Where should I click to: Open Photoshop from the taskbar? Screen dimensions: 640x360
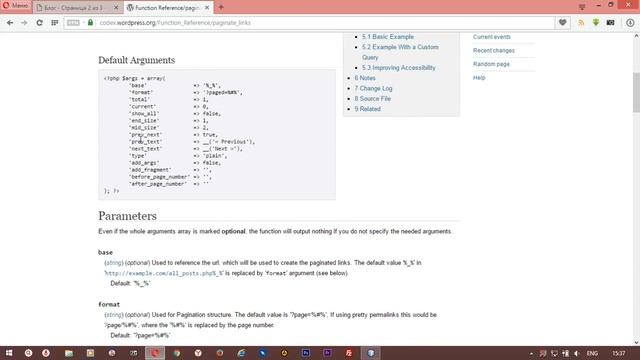click(x=306, y=353)
